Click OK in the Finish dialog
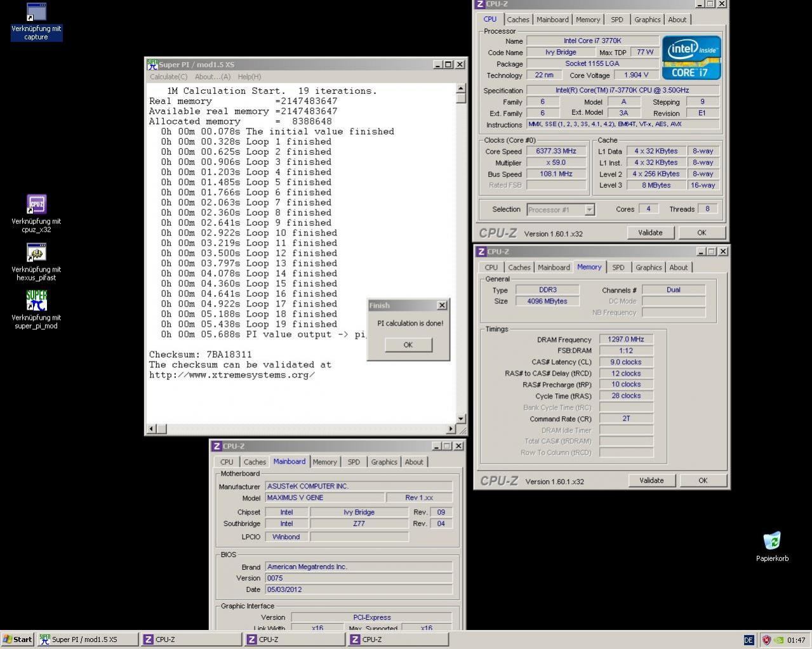Image resolution: width=812 pixels, height=649 pixels. pos(408,344)
